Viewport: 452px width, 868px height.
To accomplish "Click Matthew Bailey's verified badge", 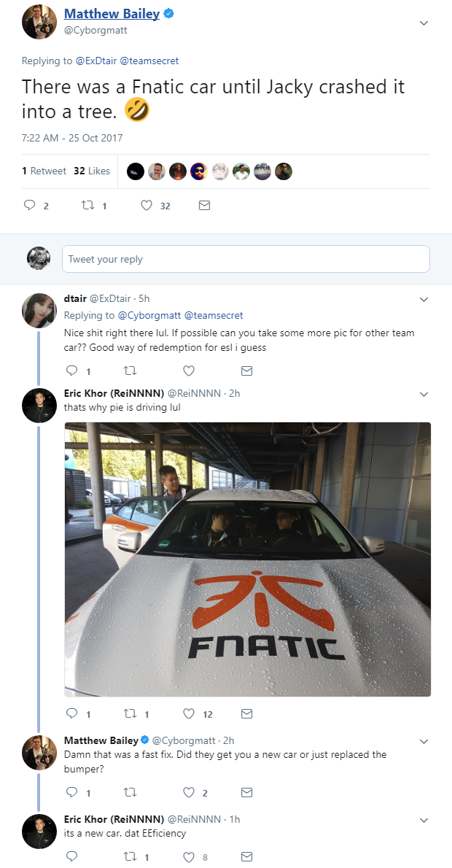I will click(x=167, y=13).
